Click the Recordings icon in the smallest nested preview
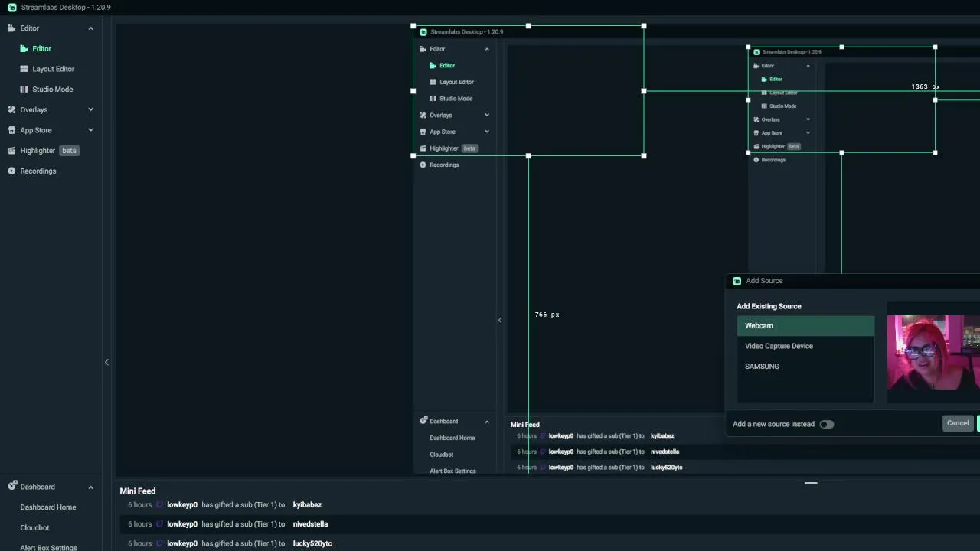Screen dimensions: 980x551 pyautogui.click(x=756, y=160)
